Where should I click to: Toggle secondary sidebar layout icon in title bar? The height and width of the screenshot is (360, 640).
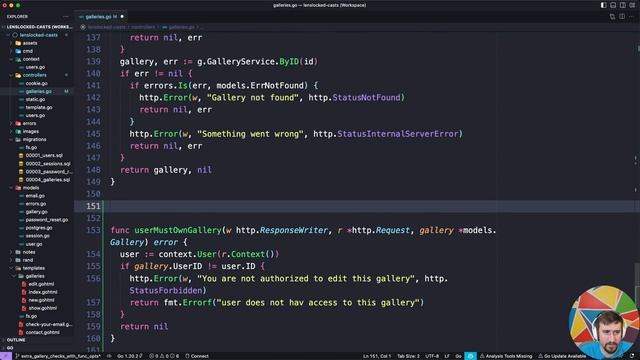click(622, 5)
